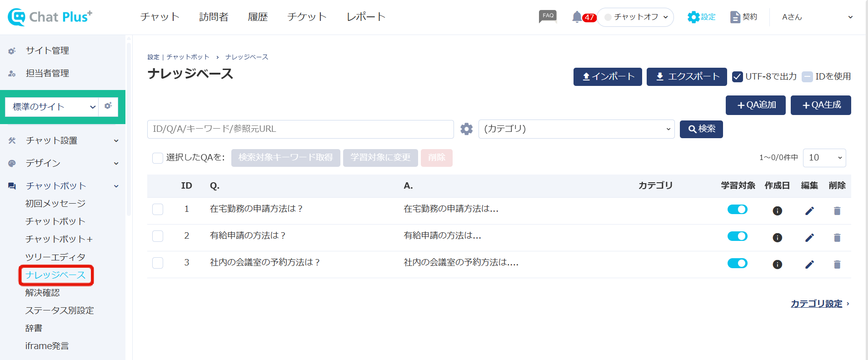Click the sidebar vertical scrollbar
This screenshot has width=868, height=360.
(x=129, y=130)
